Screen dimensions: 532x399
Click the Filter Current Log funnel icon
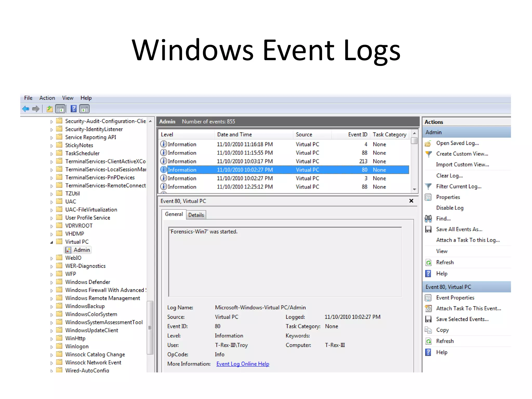point(428,187)
